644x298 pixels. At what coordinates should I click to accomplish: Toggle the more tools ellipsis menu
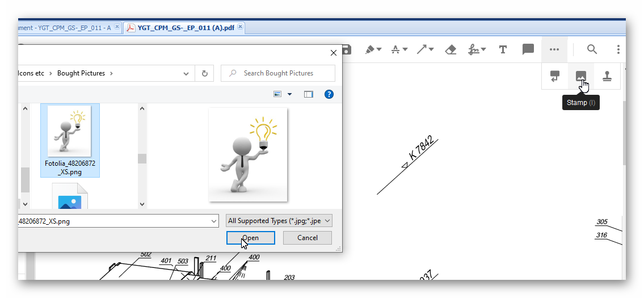554,50
